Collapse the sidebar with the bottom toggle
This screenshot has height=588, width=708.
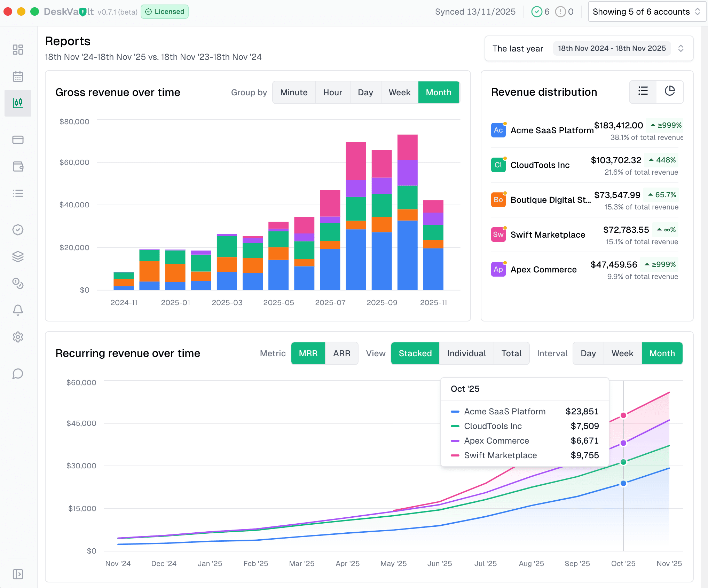coord(18,574)
